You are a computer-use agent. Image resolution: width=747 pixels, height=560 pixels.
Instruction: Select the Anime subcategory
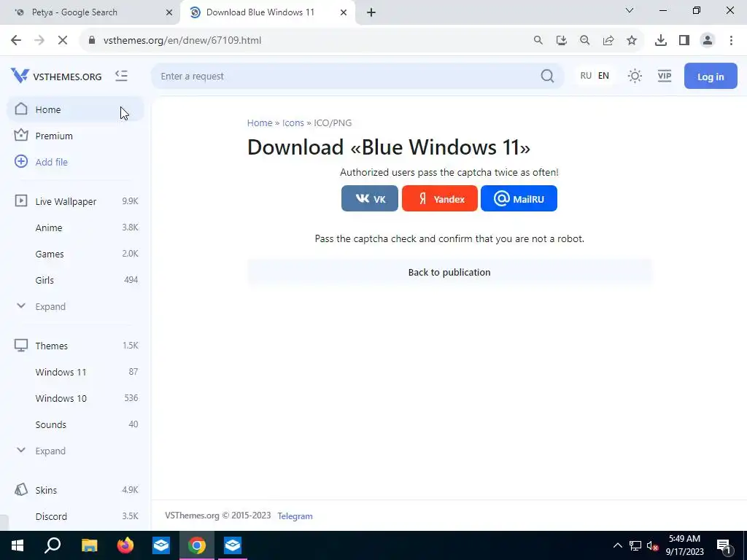(75, 227)
